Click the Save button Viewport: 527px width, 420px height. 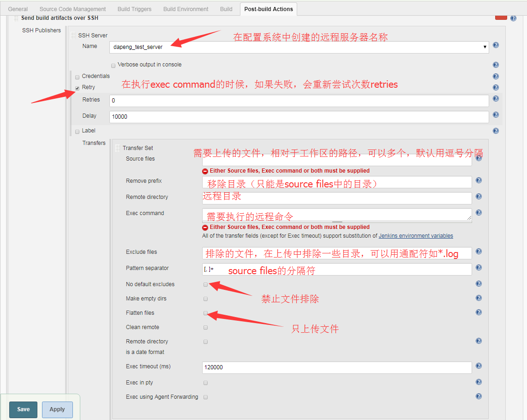coord(23,409)
